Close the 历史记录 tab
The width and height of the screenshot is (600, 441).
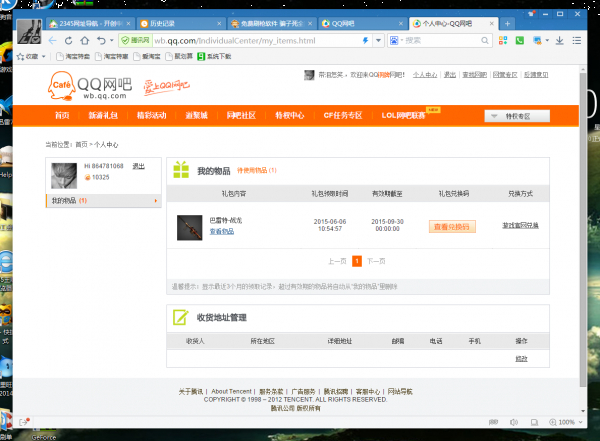(219, 24)
